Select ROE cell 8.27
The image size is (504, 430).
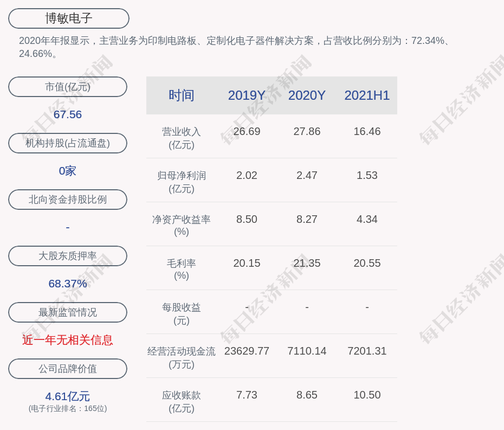307,220
